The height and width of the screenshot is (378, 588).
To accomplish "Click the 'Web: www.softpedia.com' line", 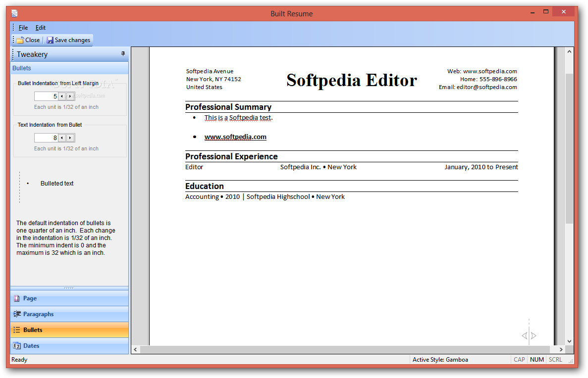I will click(482, 71).
